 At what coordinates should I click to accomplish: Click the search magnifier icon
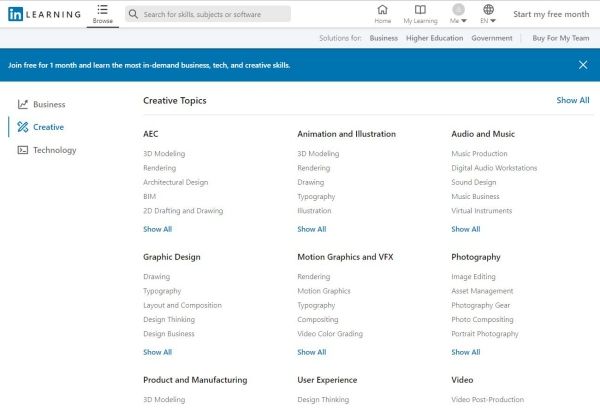click(134, 15)
